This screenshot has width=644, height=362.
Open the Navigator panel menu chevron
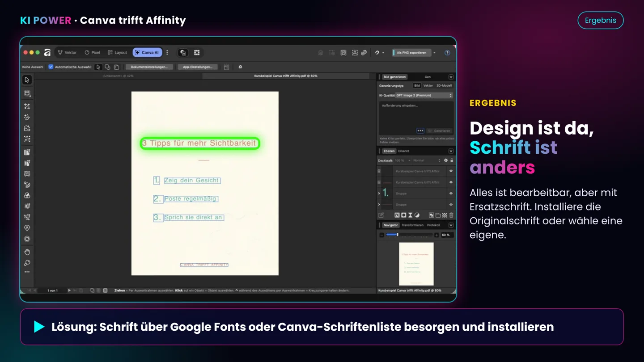(451, 225)
